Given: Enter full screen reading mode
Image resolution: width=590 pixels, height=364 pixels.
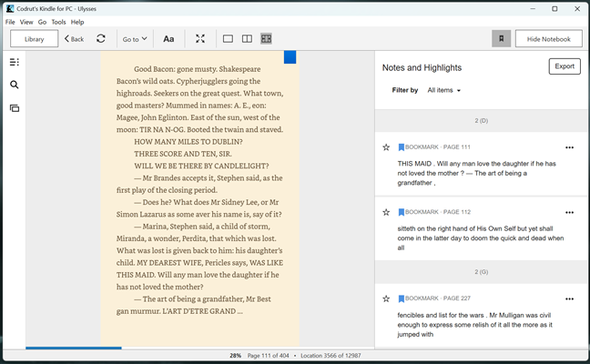Looking at the screenshot, I should click(200, 39).
